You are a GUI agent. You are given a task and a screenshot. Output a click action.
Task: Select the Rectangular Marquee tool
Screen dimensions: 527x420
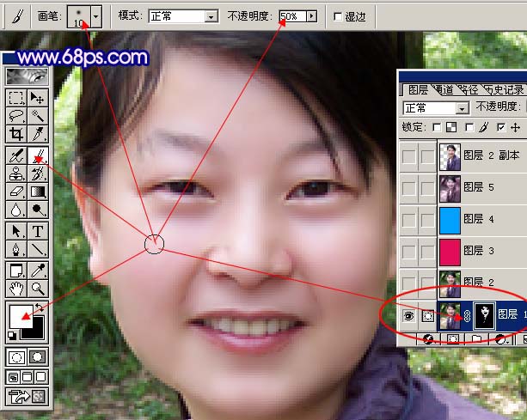click(x=16, y=97)
